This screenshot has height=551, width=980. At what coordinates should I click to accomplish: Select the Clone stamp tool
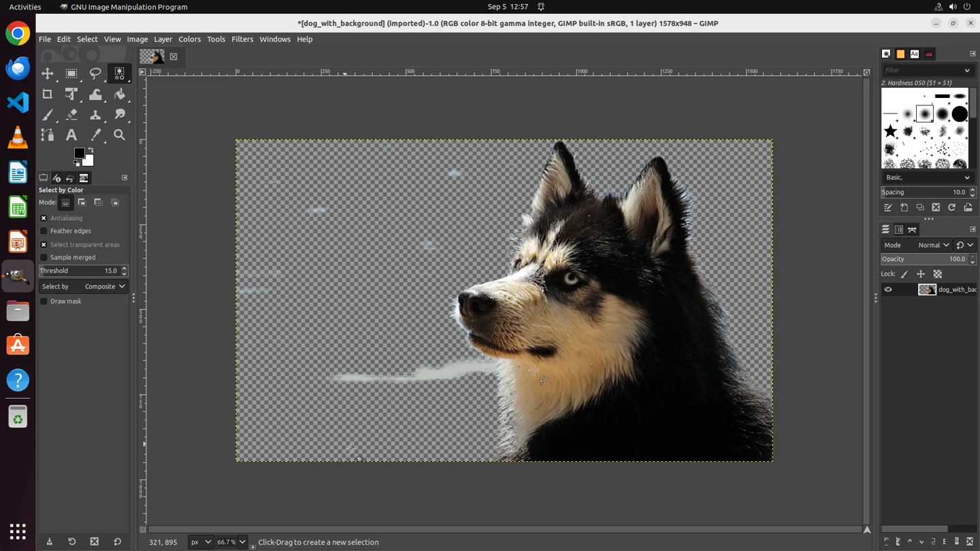[95, 115]
